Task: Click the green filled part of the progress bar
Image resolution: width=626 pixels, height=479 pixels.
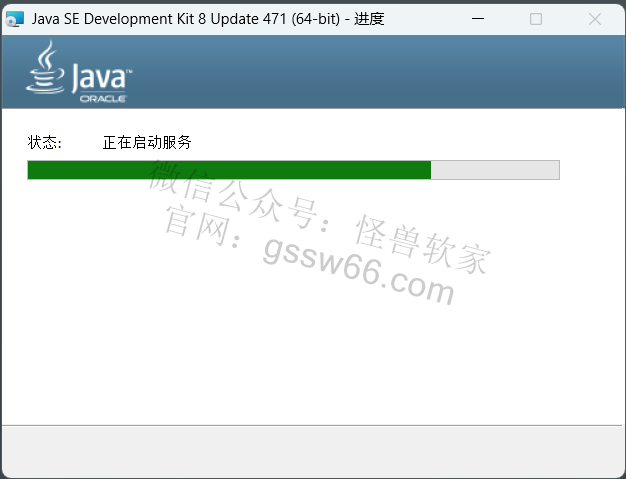Action: point(229,170)
